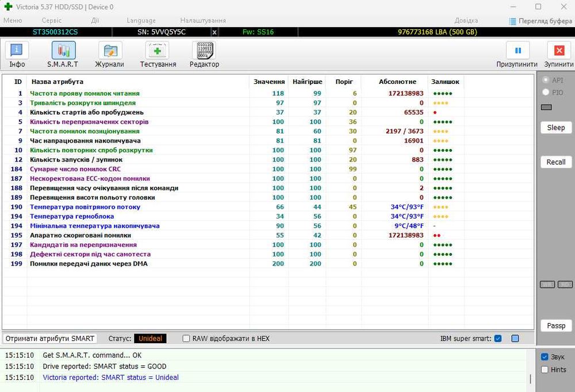Open the Дії menu

point(95,21)
